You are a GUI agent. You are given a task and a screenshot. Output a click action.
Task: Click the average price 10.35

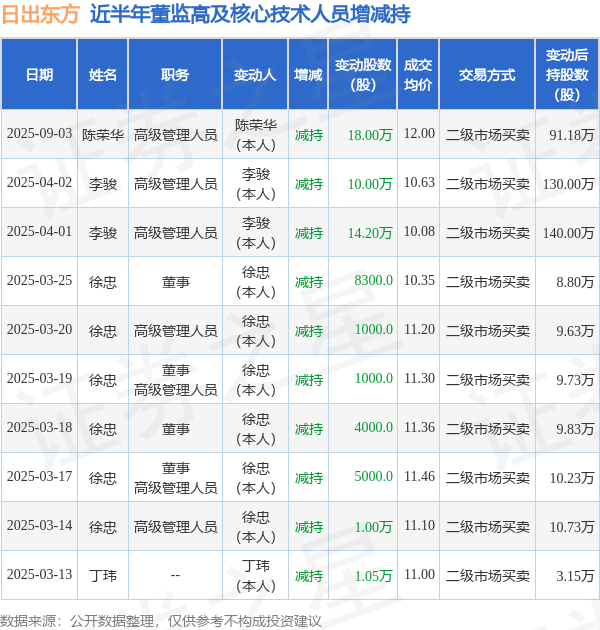419,281
